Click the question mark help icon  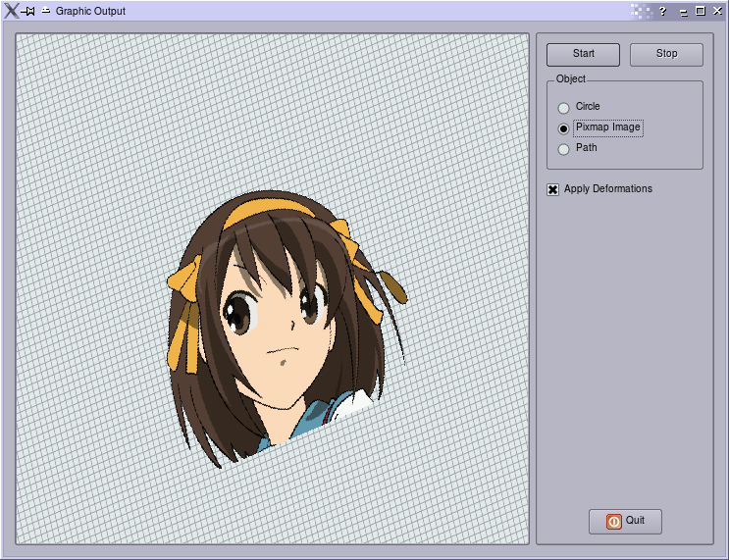663,11
